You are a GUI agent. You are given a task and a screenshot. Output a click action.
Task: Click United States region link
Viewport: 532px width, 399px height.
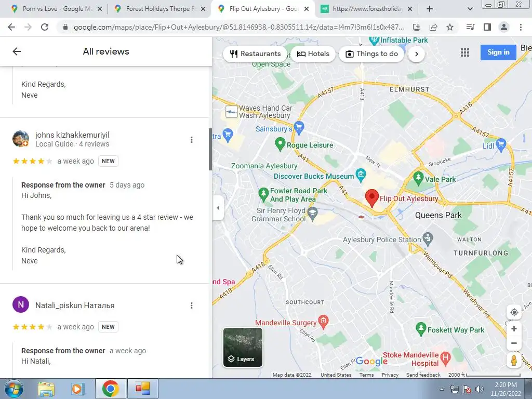coord(336,375)
